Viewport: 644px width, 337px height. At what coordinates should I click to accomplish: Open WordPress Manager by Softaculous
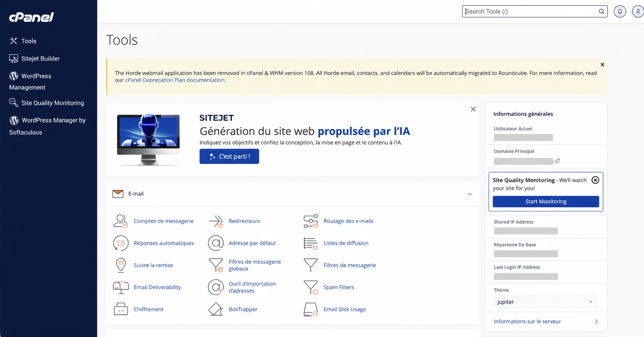pos(48,126)
